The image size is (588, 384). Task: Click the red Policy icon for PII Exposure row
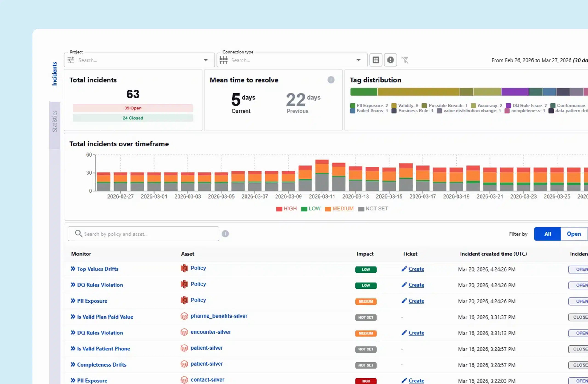pos(184,300)
